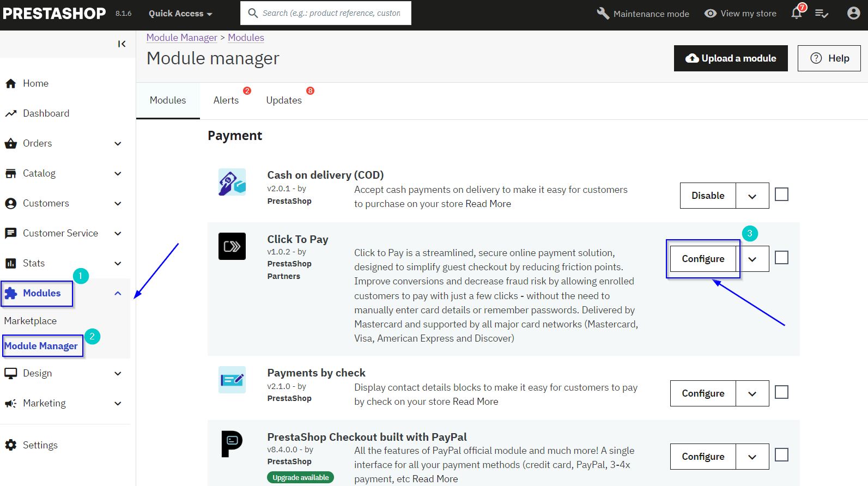The height and width of the screenshot is (486, 868).
Task: Click the Click To Pay module logo
Action: [232, 246]
